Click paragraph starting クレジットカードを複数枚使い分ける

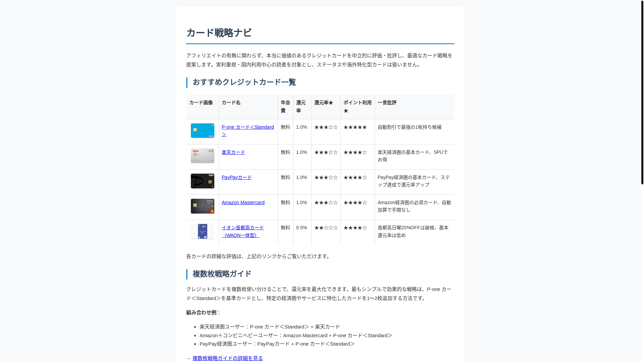pos(320,294)
